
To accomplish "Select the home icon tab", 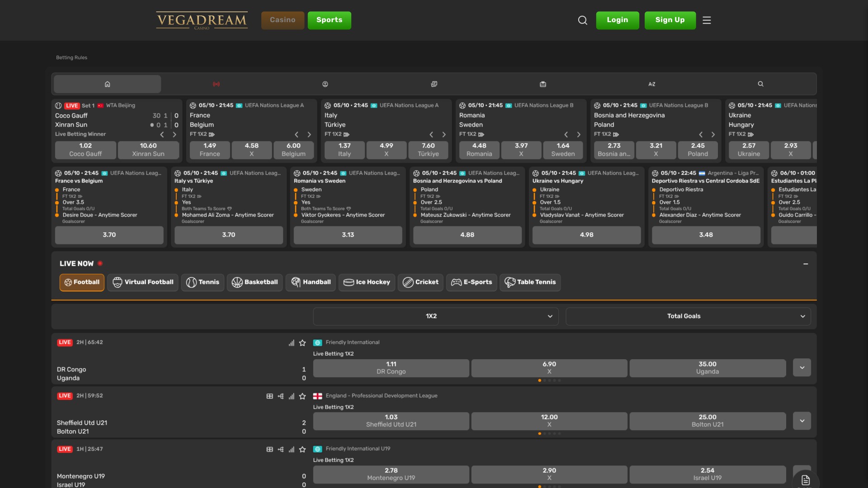I will 107,84.
